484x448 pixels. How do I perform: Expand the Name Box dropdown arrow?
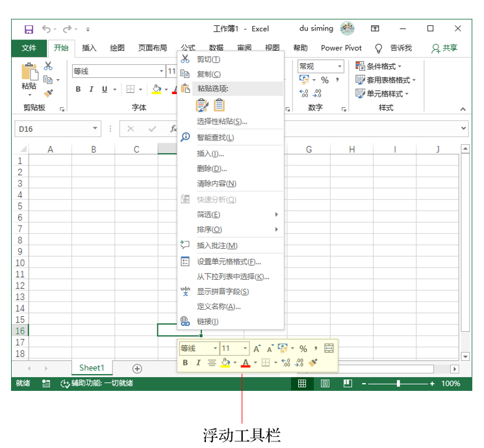95,129
